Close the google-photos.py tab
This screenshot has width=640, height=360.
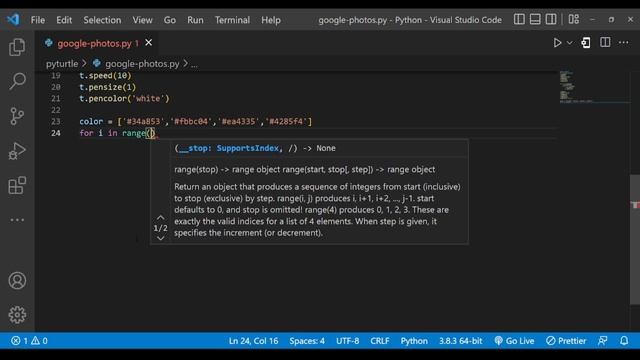pos(149,42)
